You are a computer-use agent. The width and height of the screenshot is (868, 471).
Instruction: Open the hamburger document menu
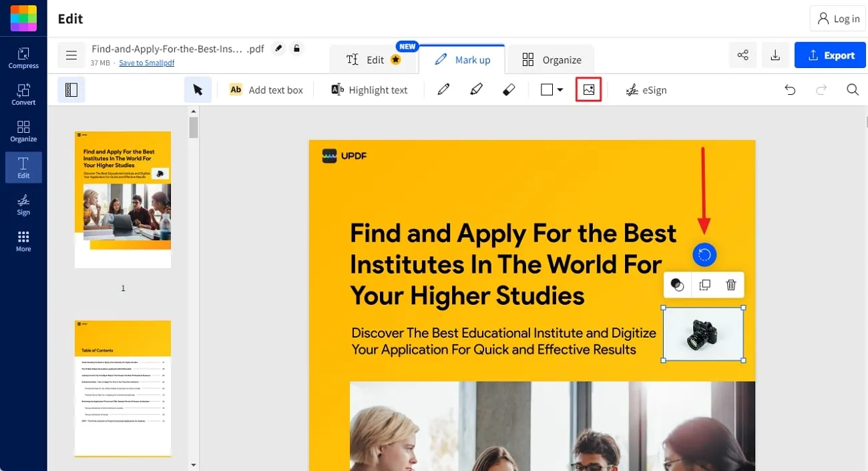tap(71, 55)
